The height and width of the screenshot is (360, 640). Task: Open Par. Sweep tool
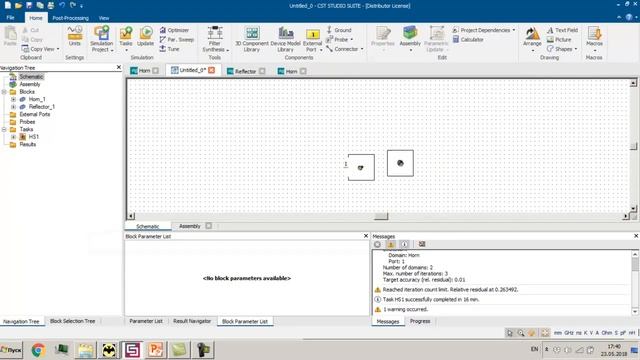[176, 40]
